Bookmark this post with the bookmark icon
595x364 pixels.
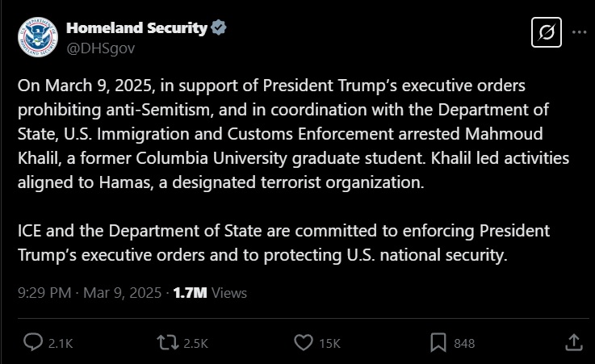coord(438,342)
